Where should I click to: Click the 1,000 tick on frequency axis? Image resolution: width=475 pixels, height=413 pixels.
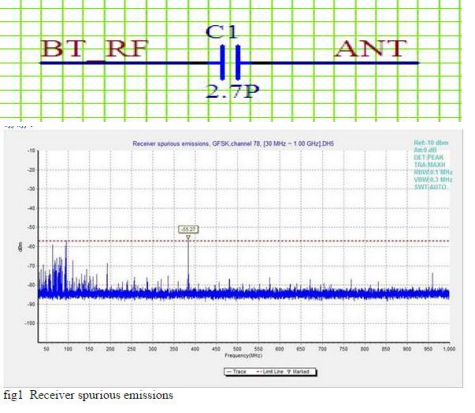[449, 349]
